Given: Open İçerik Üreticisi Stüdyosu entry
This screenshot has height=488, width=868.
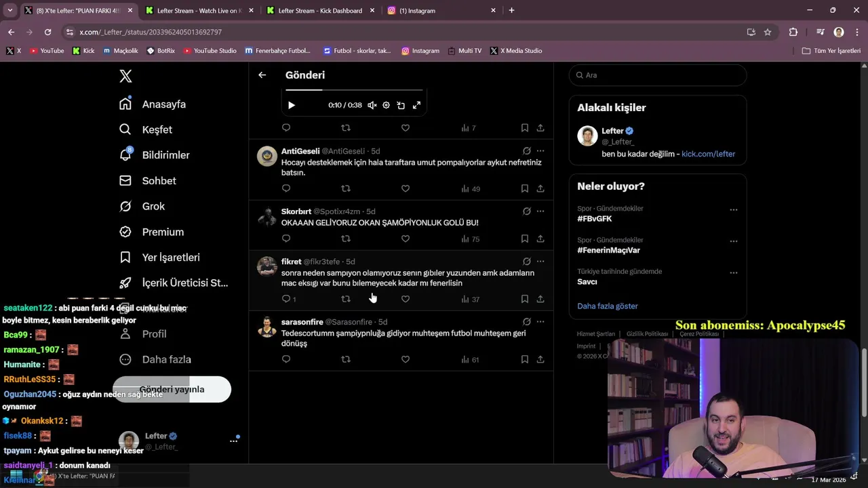Looking at the screenshot, I should click(x=174, y=283).
